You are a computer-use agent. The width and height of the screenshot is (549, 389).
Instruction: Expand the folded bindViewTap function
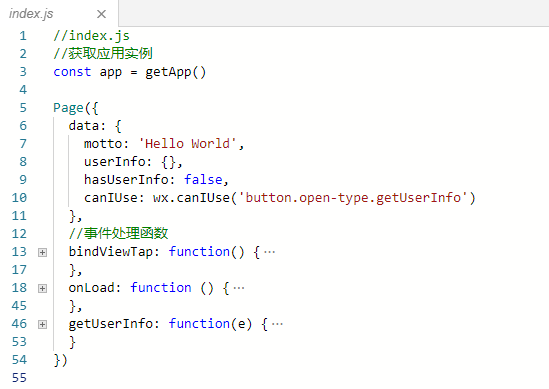point(42,252)
